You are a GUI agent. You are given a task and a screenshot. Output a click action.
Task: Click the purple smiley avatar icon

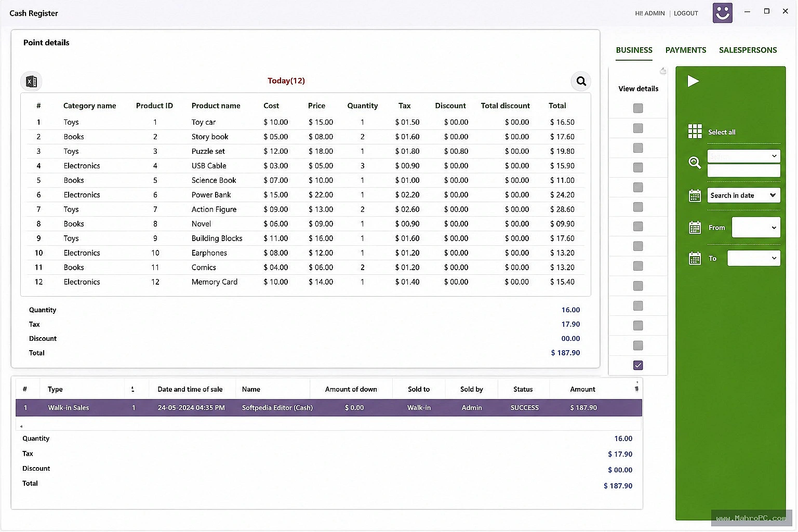(722, 13)
